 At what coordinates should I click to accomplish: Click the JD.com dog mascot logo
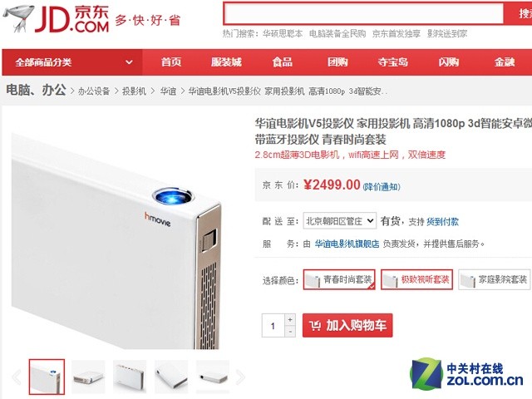(x=18, y=17)
